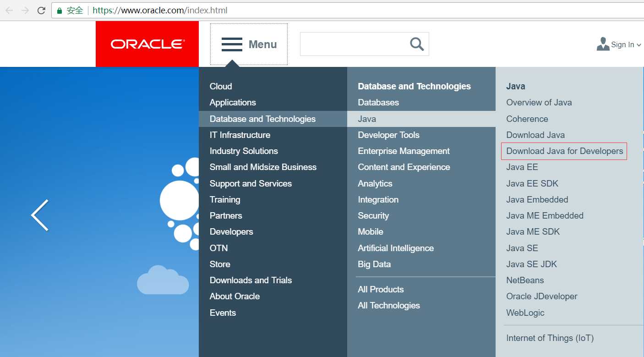
Task: Open Support and Services menu item
Action: [x=251, y=183]
